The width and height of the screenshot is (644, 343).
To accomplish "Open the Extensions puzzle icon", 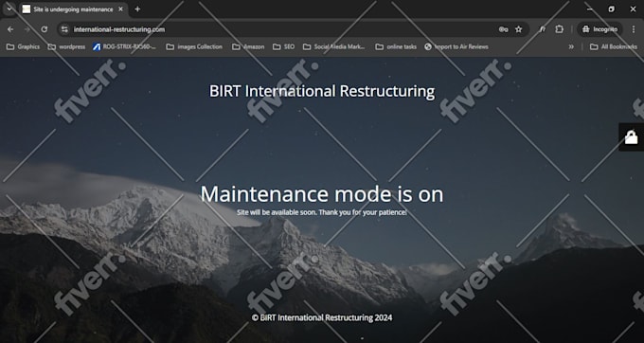I will tap(560, 29).
